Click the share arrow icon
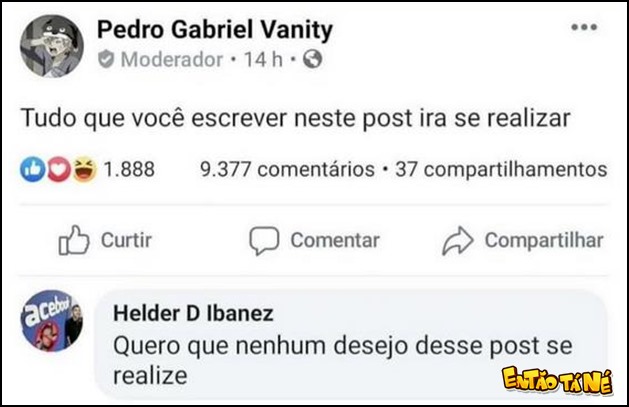 coord(457,240)
